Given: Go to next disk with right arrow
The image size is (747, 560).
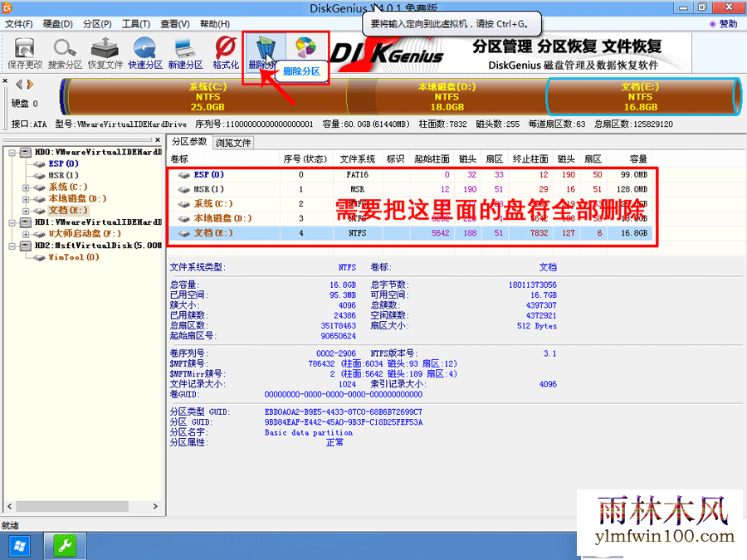Looking at the screenshot, I should pyautogui.click(x=31, y=85).
